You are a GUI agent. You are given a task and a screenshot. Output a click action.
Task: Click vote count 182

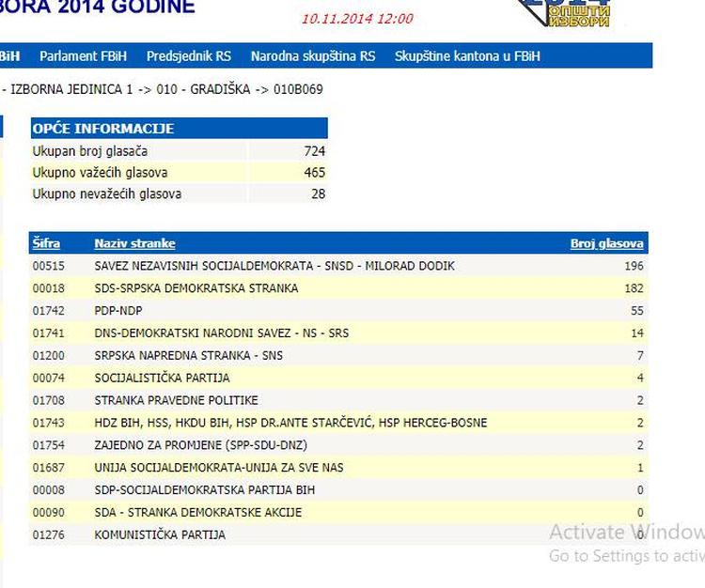point(634,288)
